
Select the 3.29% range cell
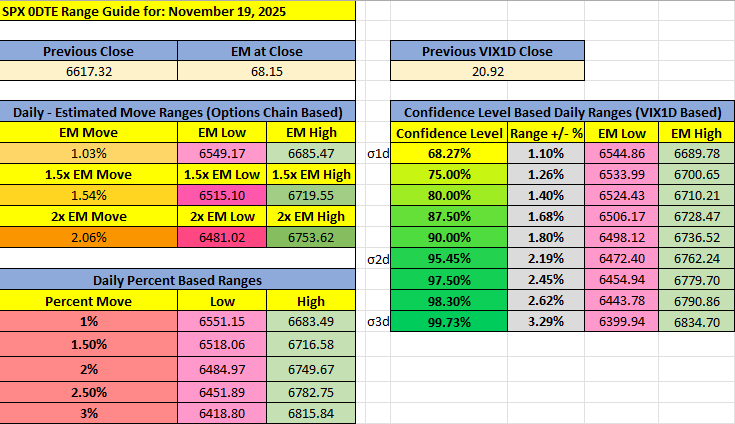tap(546, 322)
